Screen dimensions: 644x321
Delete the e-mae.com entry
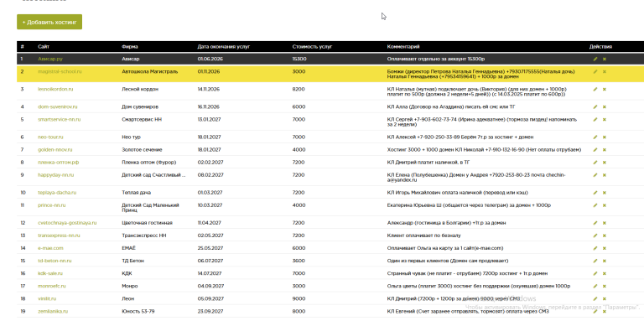click(604, 248)
